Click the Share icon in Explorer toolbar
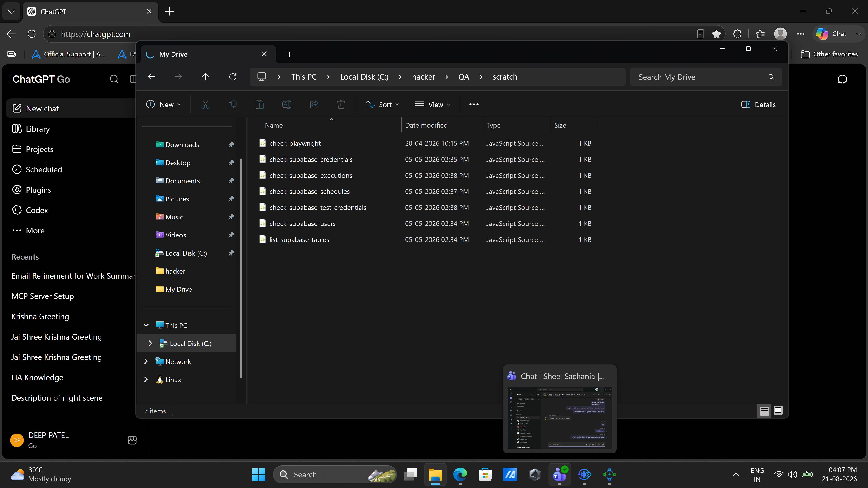This screenshot has width=868, height=488. [x=314, y=104]
